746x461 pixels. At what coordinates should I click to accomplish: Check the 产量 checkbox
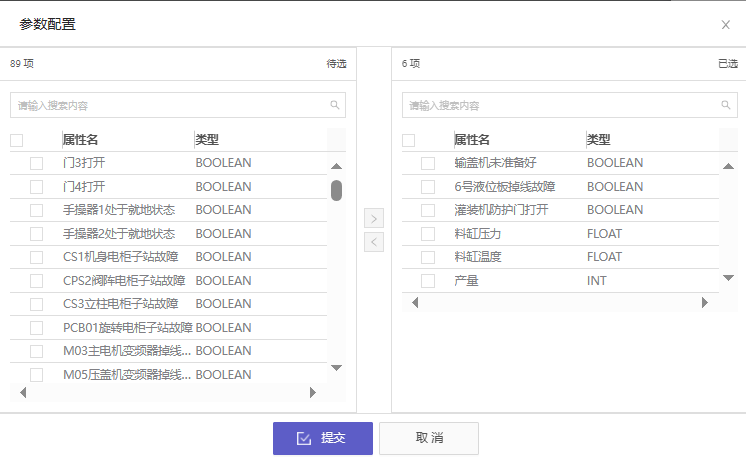tap(428, 281)
